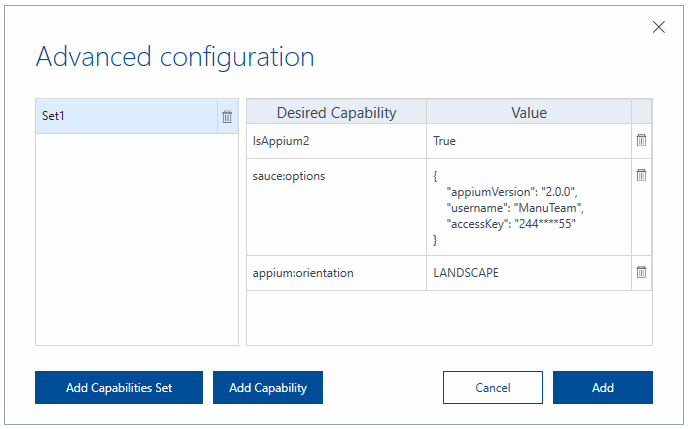
Task: Click the Add Capability button
Action: pos(268,387)
